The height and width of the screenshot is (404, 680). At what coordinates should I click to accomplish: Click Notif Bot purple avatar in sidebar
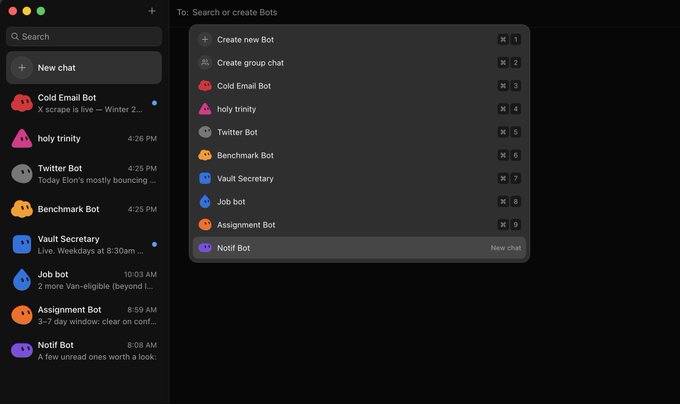click(22, 350)
